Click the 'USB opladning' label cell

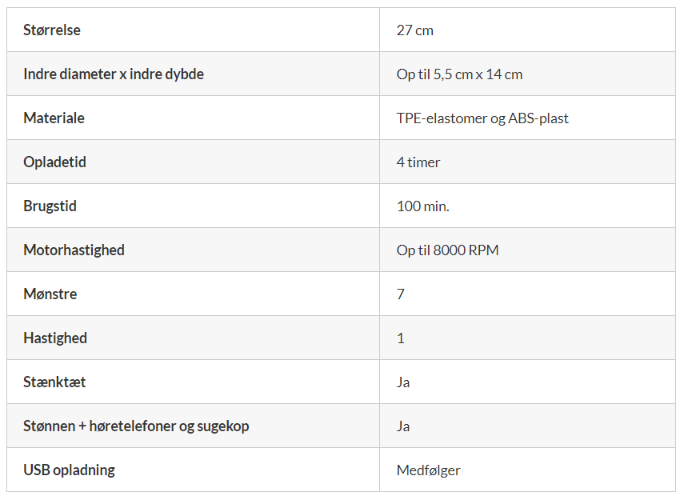point(68,470)
